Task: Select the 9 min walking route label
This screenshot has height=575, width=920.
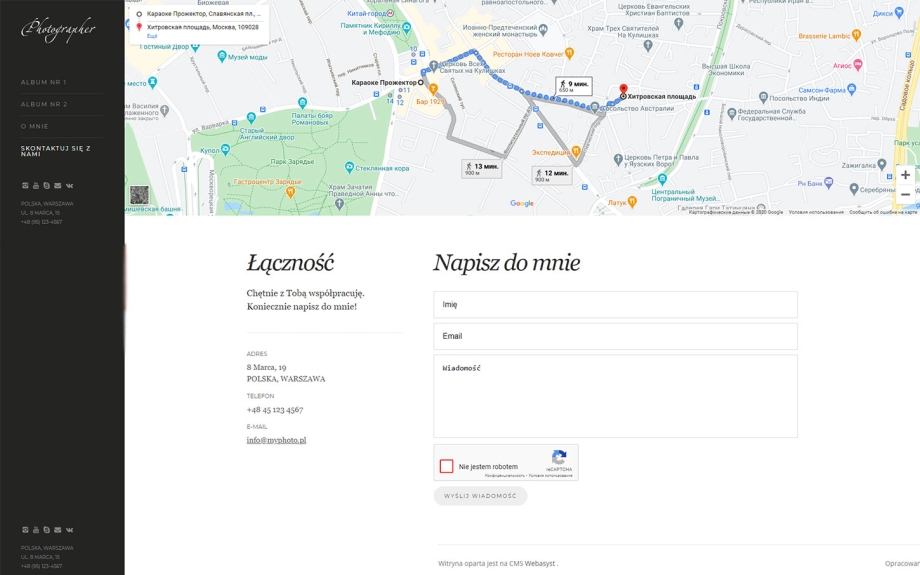Action: point(574,86)
